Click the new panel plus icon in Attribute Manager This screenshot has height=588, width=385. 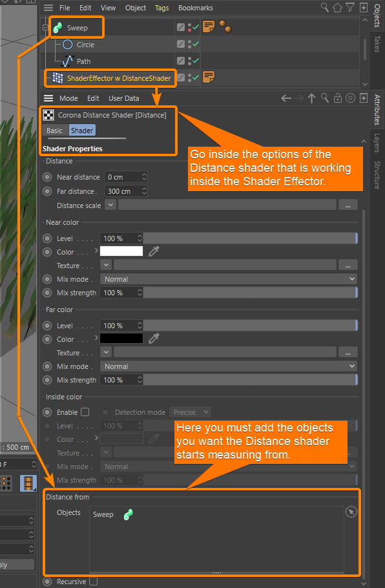(363, 98)
